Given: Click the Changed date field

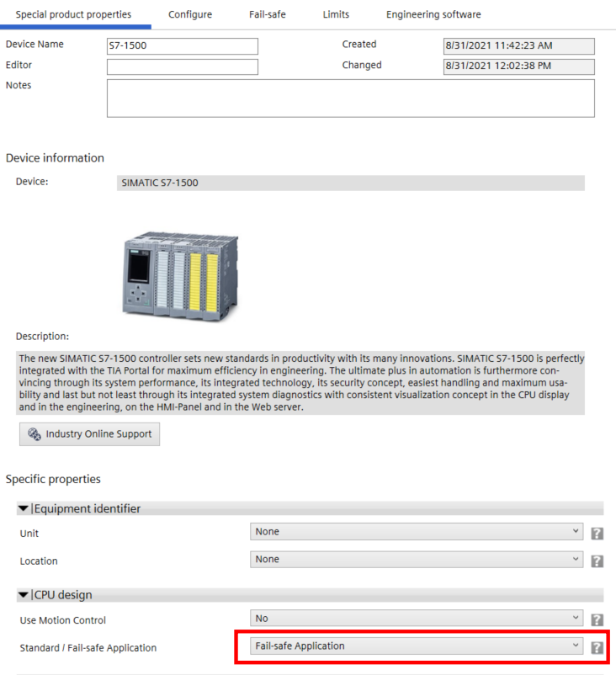Looking at the screenshot, I should point(519,66).
